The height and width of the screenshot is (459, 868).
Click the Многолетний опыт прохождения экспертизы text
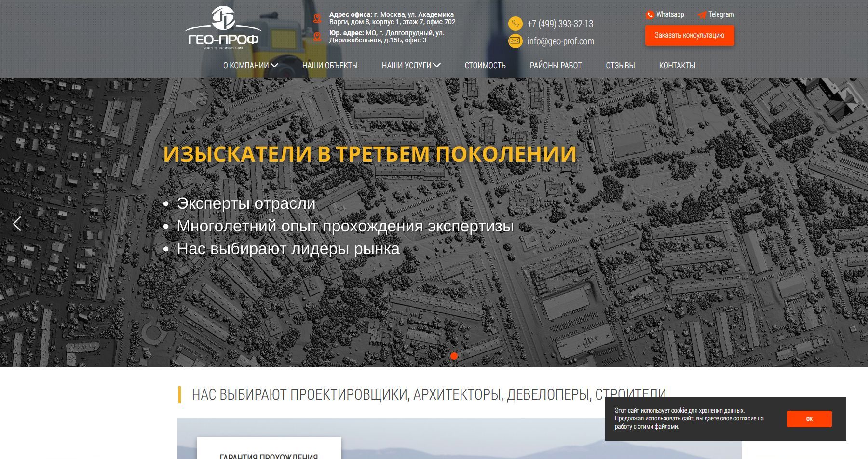pyautogui.click(x=345, y=226)
